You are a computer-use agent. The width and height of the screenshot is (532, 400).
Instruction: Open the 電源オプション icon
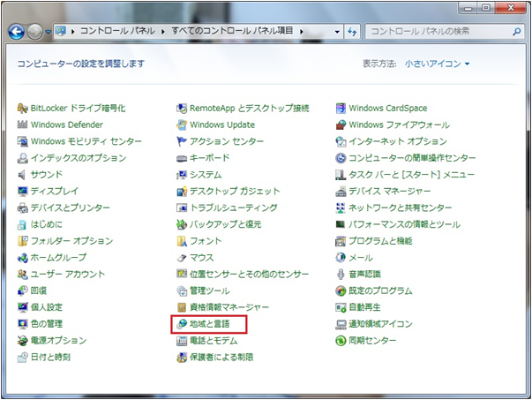pyautogui.click(x=22, y=341)
